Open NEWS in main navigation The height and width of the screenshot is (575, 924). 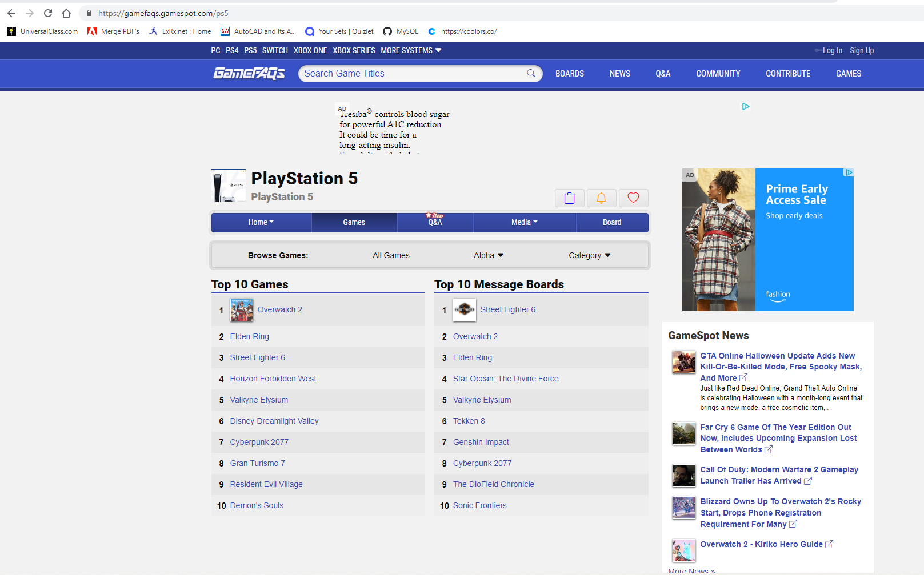click(x=620, y=74)
